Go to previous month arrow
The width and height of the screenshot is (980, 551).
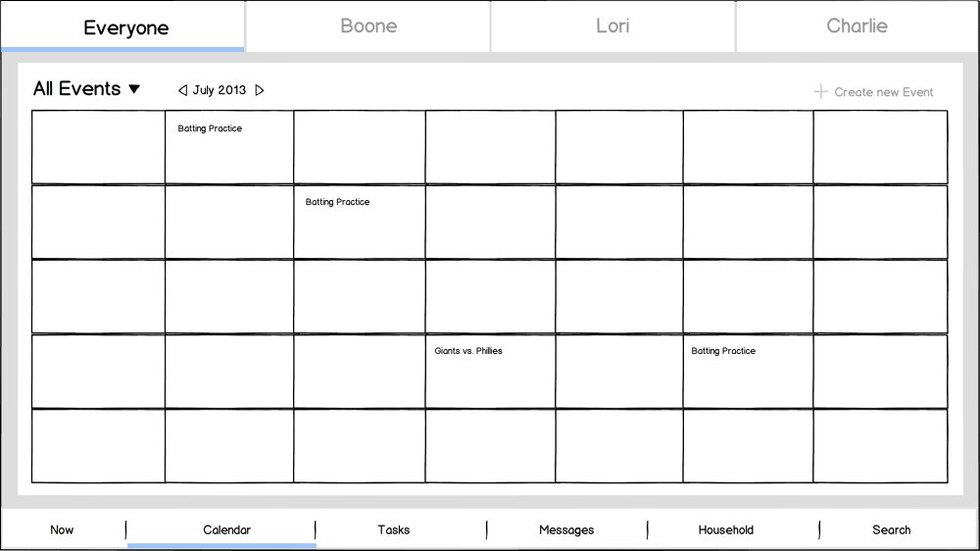coord(182,90)
